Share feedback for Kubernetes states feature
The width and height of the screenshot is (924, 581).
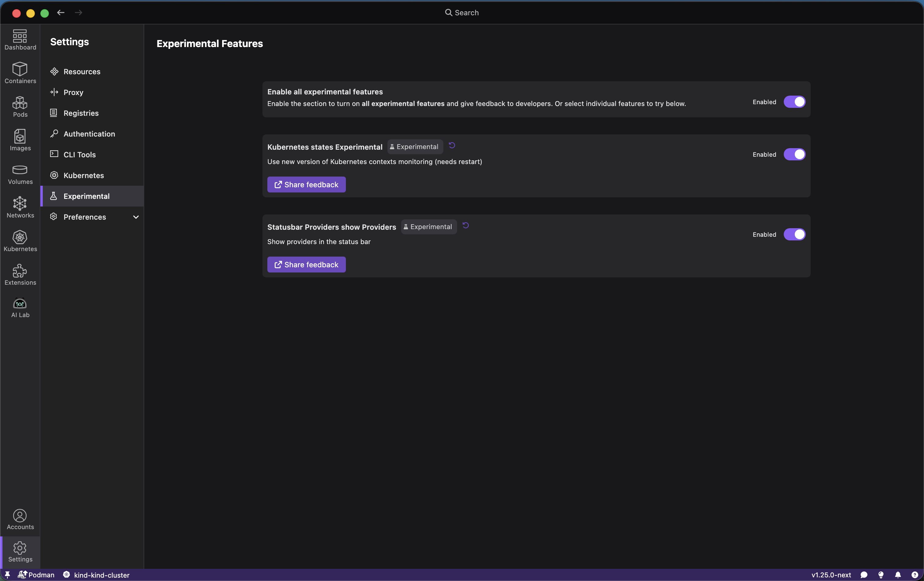(x=306, y=185)
